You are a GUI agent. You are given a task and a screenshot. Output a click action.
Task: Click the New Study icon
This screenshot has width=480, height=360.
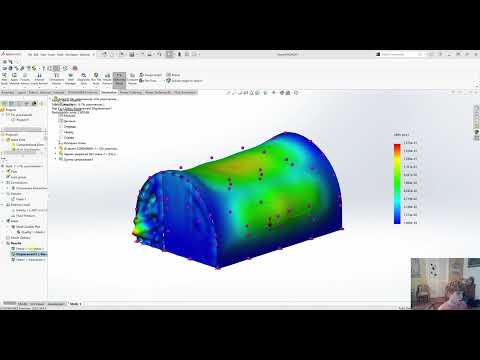pyautogui.click(x=4, y=78)
